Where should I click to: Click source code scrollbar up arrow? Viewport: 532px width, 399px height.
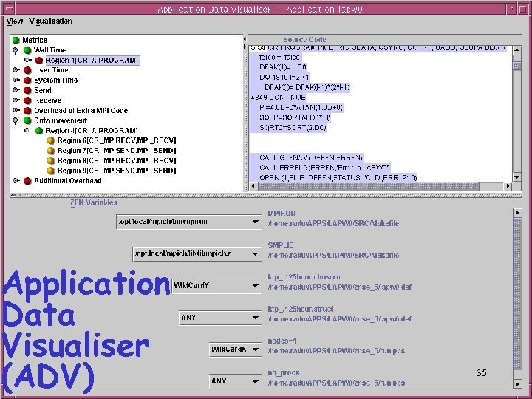(x=516, y=50)
